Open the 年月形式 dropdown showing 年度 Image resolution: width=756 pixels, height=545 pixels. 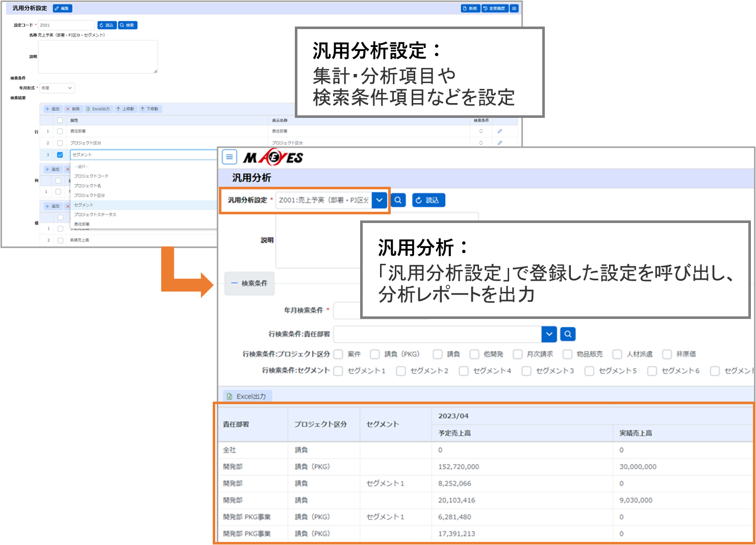click(x=57, y=88)
